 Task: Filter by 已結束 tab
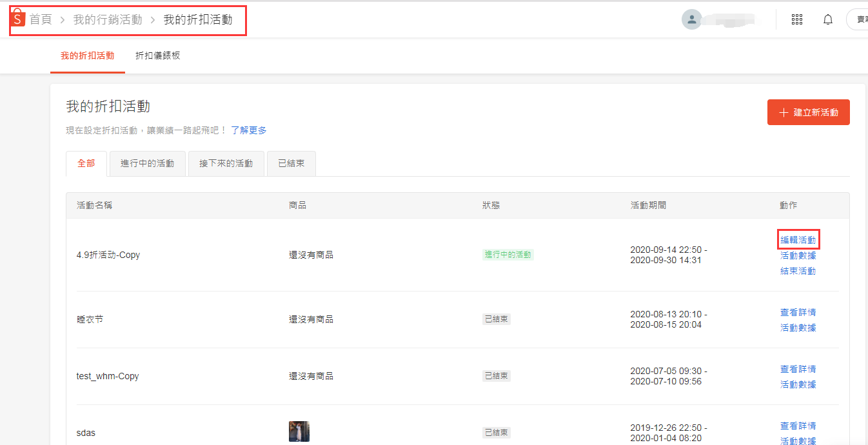pos(291,164)
